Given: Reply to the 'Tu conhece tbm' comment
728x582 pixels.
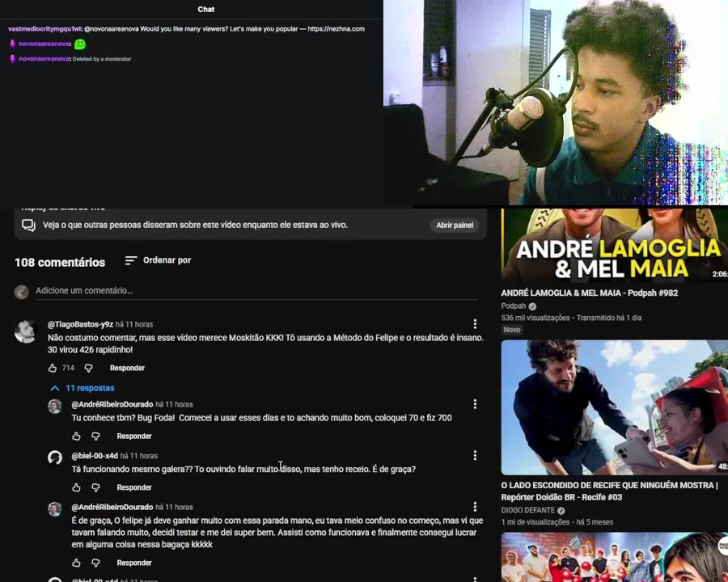Looking at the screenshot, I should point(134,436).
